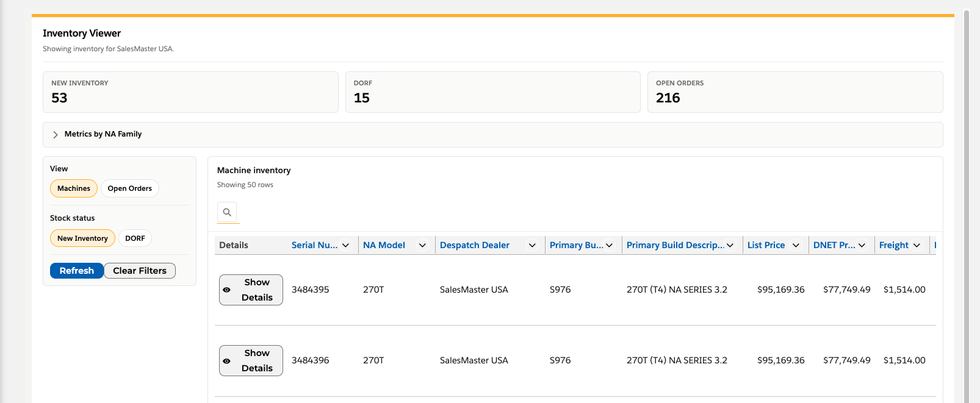Click S976 cell in row 3484395
The width and height of the screenshot is (980, 403).
pos(560,290)
